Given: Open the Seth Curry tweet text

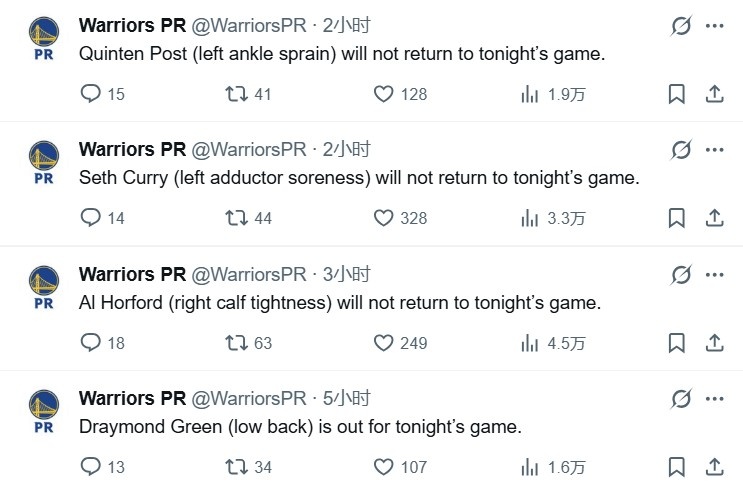Looking at the screenshot, I should pyautogui.click(x=358, y=179).
